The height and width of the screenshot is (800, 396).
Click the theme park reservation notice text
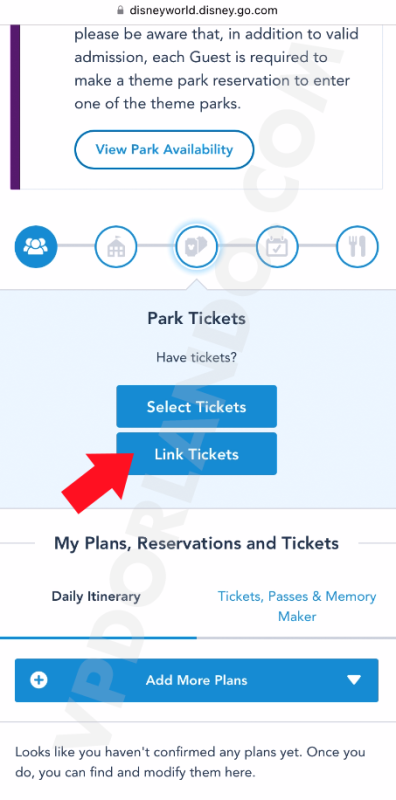click(x=216, y=69)
